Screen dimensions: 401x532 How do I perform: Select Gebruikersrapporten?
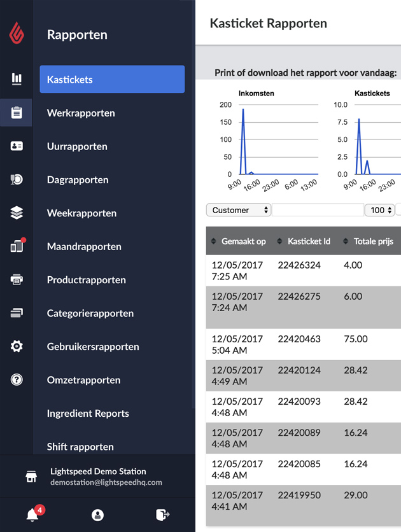[93, 347]
